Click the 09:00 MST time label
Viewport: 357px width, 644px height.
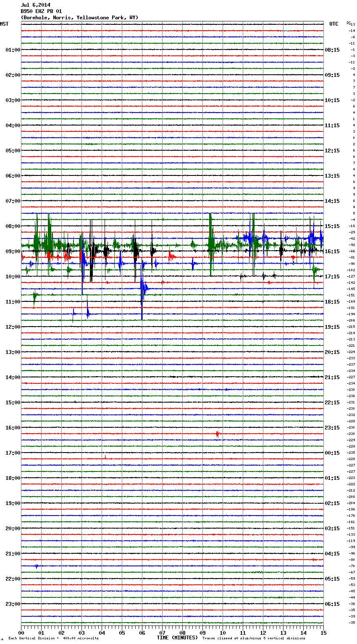[x=13, y=251]
